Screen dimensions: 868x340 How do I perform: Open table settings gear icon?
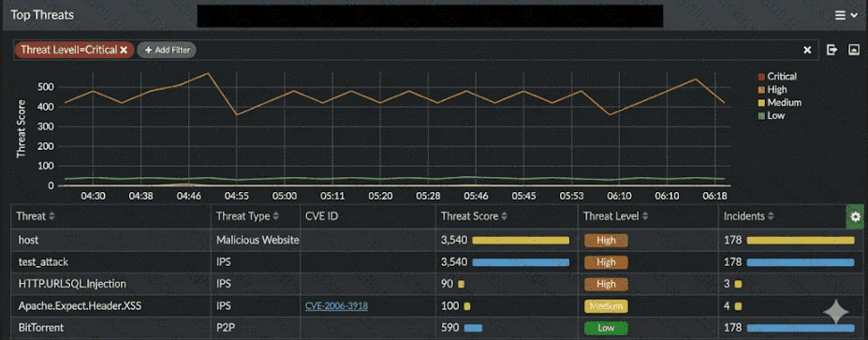(855, 216)
